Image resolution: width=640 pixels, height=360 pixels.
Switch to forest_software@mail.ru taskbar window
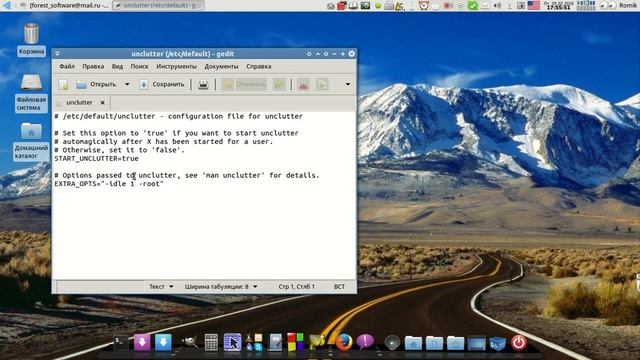pos(63,5)
